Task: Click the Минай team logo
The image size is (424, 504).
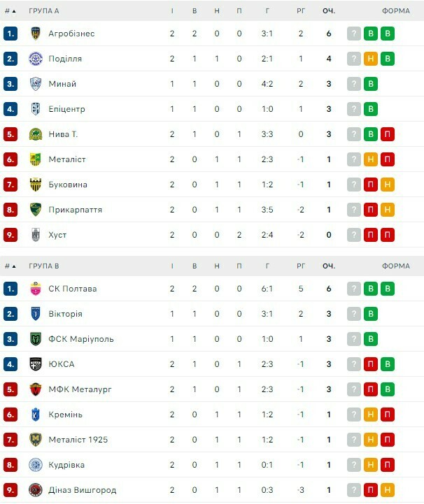Action: (x=36, y=84)
